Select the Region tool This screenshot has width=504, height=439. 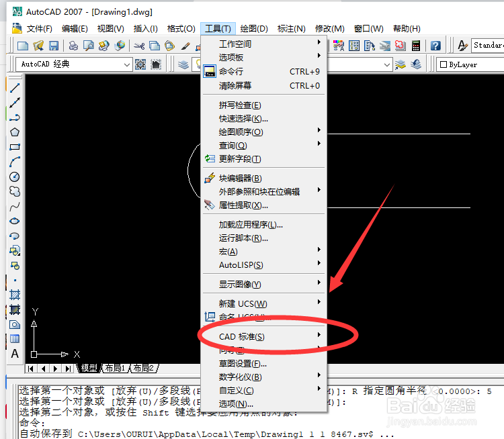coord(15,324)
